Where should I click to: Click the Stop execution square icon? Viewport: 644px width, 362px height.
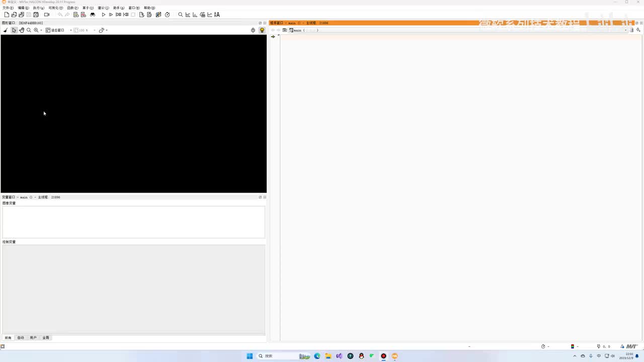click(133, 15)
